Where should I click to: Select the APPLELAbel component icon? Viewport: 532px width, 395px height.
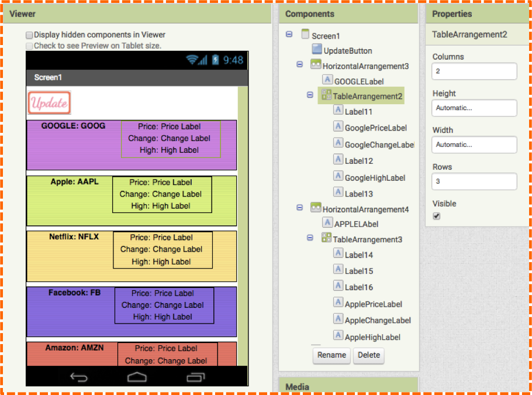tap(327, 223)
